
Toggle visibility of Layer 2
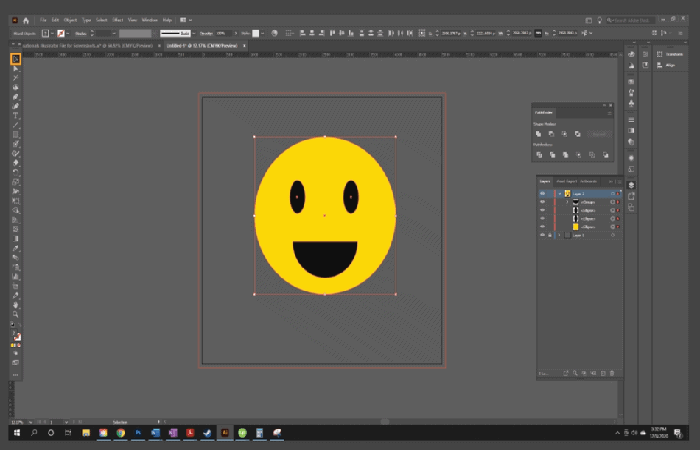click(542, 194)
